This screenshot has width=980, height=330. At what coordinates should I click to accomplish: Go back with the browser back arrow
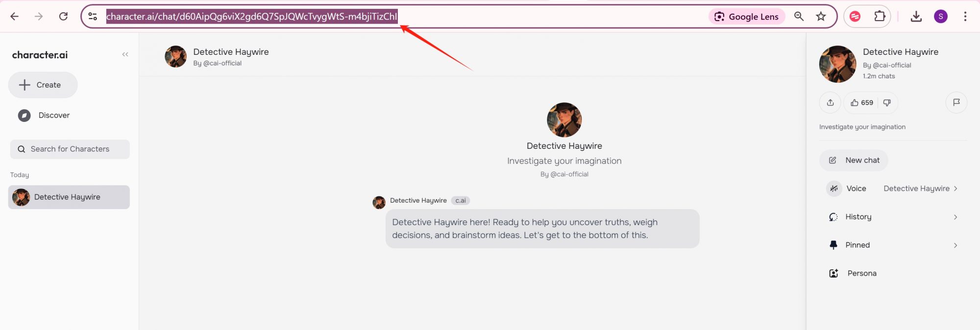point(15,17)
